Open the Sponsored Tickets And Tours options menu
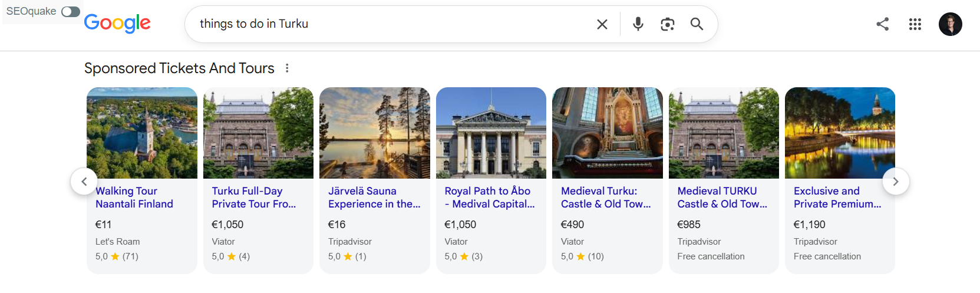The height and width of the screenshot is (293, 980). (287, 68)
